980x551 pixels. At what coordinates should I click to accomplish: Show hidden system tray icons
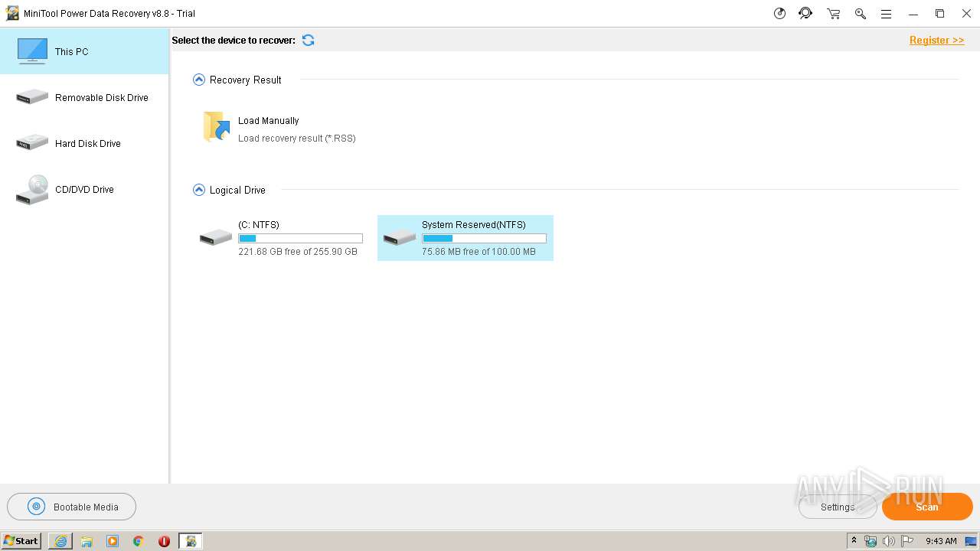coord(854,541)
